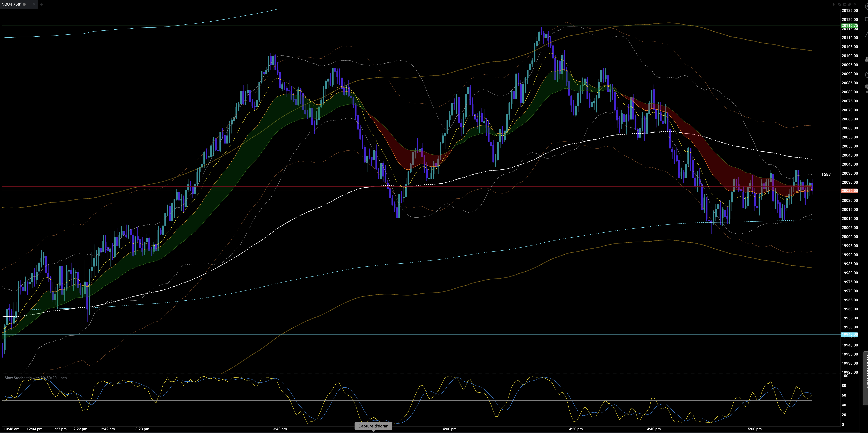Open the community people sidebar icon

[867, 59]
